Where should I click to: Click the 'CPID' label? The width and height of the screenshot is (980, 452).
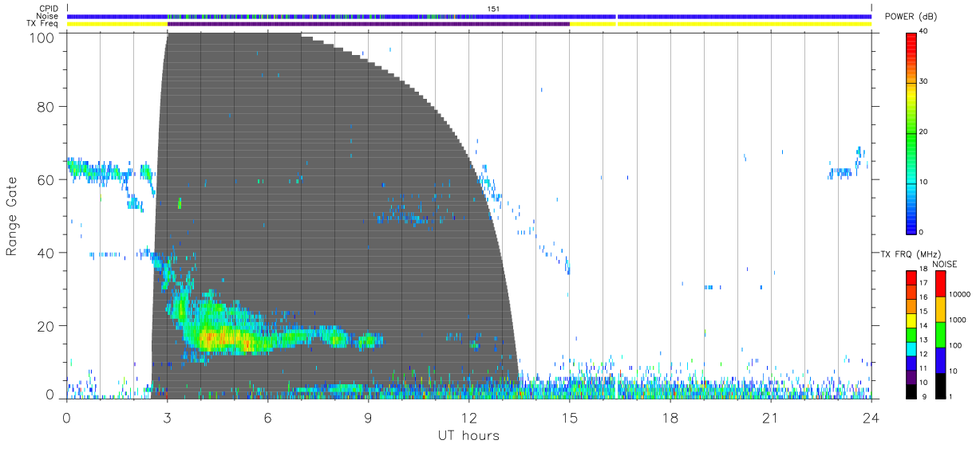coord(49,9)
